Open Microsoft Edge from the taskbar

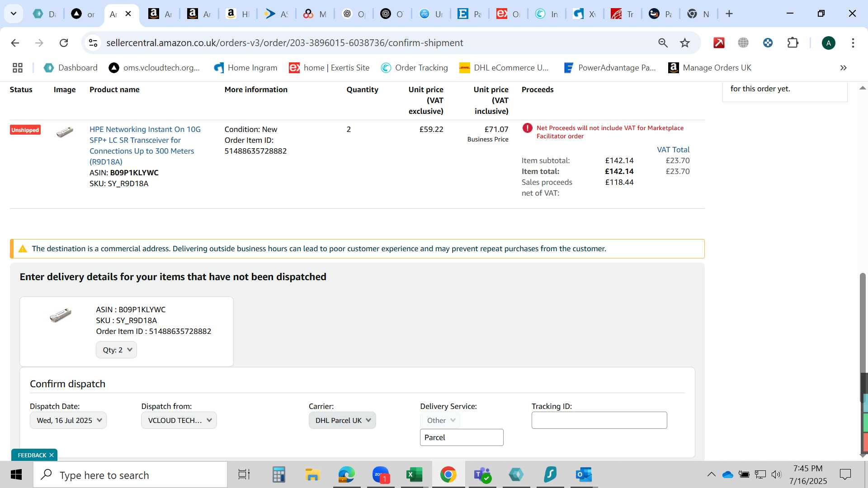[346, 475]
